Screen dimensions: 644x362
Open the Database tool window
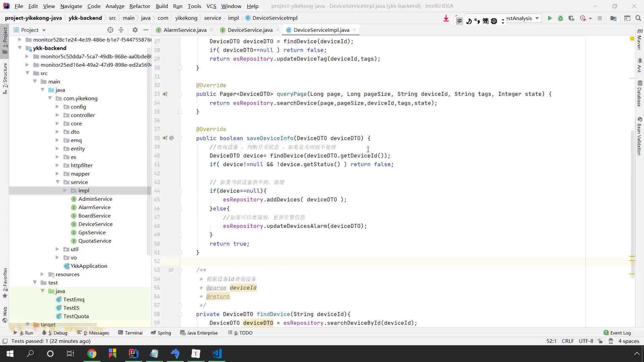(640, 94)
